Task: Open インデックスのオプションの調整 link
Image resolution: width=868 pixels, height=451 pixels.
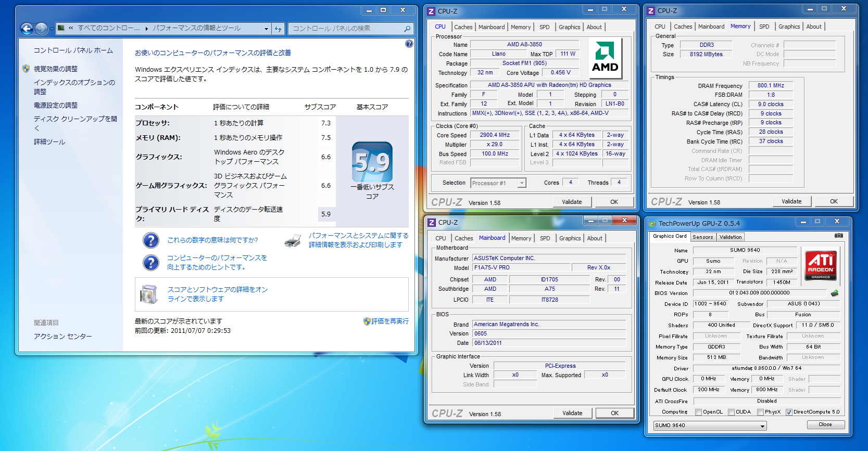Action: pos(74,87)
